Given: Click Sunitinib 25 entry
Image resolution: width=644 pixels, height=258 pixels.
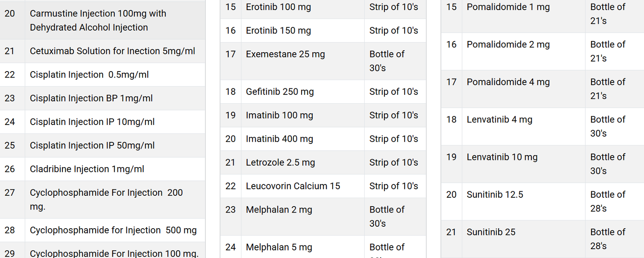Looking at the screenshot, I should 491,232.
